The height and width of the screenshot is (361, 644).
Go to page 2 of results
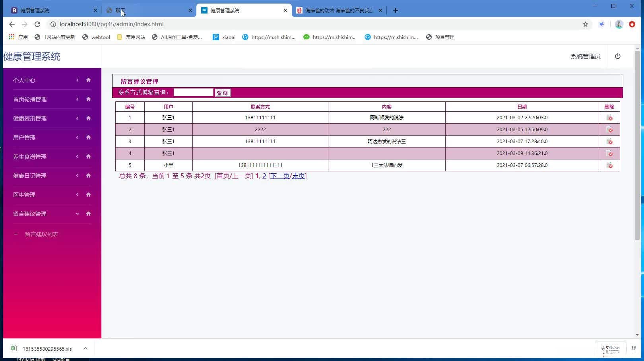click(x=264, y=176)
